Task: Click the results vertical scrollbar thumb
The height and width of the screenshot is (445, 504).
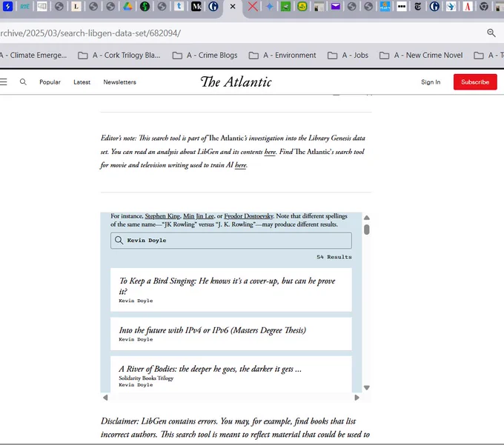Action: 366,230
